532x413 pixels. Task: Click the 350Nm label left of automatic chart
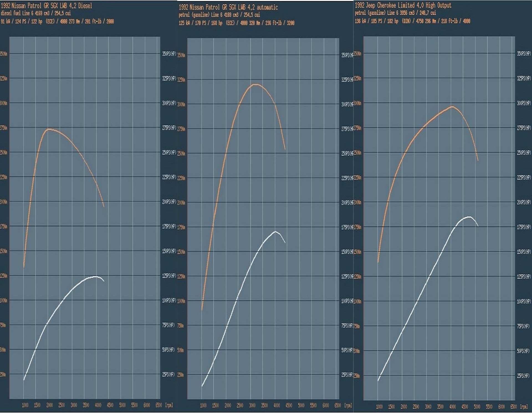[x=181, y=55]
